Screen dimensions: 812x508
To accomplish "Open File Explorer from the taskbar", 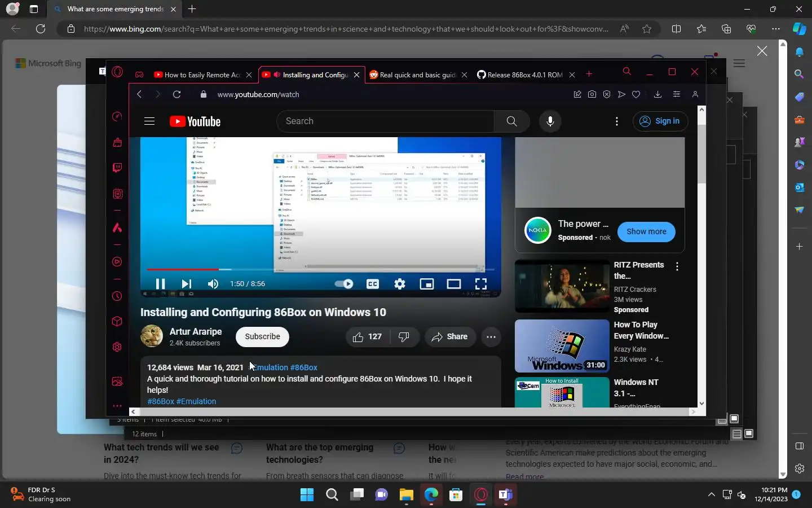I will 407,495.
